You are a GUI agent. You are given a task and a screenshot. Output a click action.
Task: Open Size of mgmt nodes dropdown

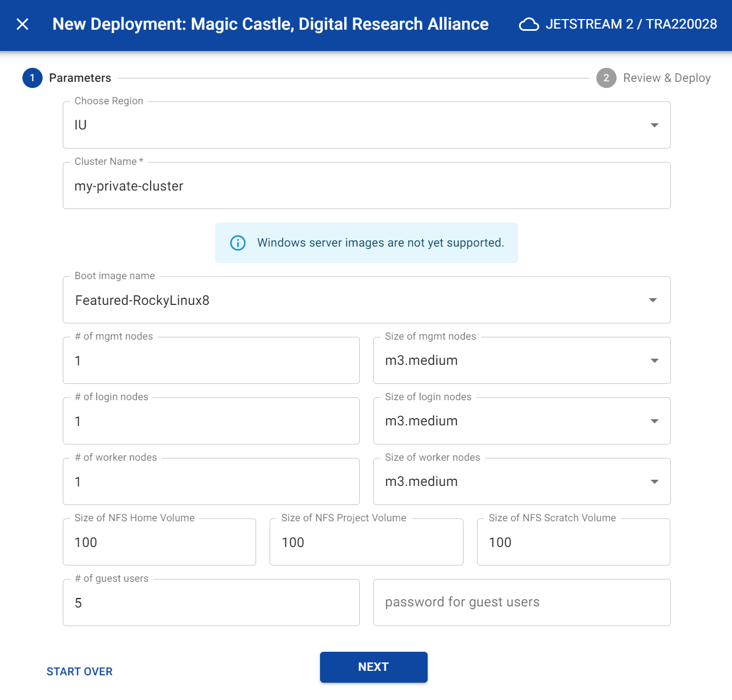point(521,360)
